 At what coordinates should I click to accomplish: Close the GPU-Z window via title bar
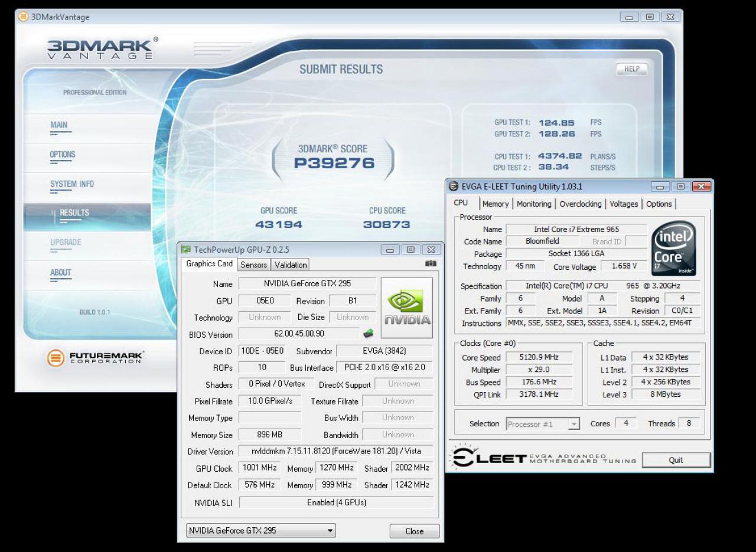[431, 250]
